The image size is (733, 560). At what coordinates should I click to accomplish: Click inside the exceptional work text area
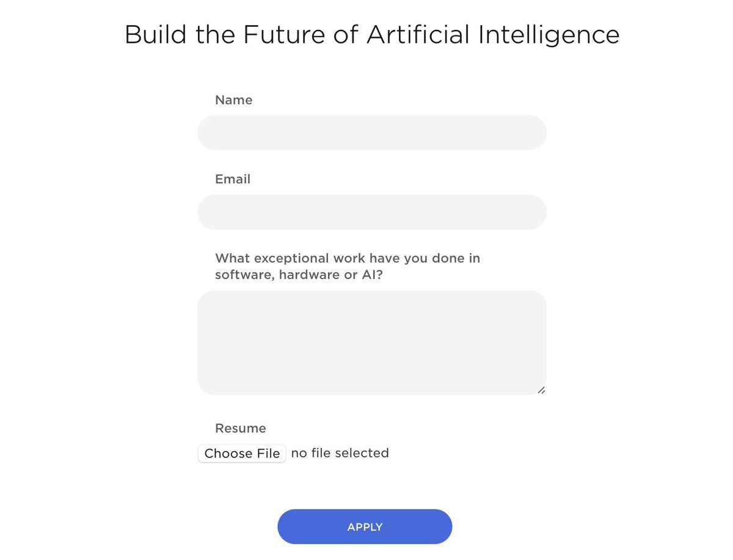click(x=371, y=343)
